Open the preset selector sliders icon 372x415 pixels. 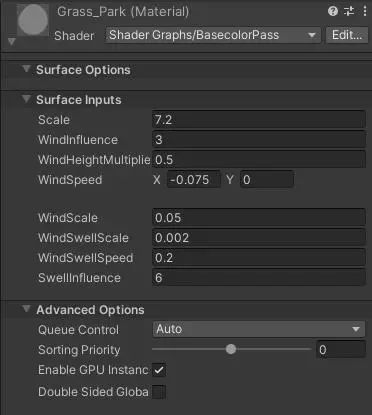tap(349, 11)
